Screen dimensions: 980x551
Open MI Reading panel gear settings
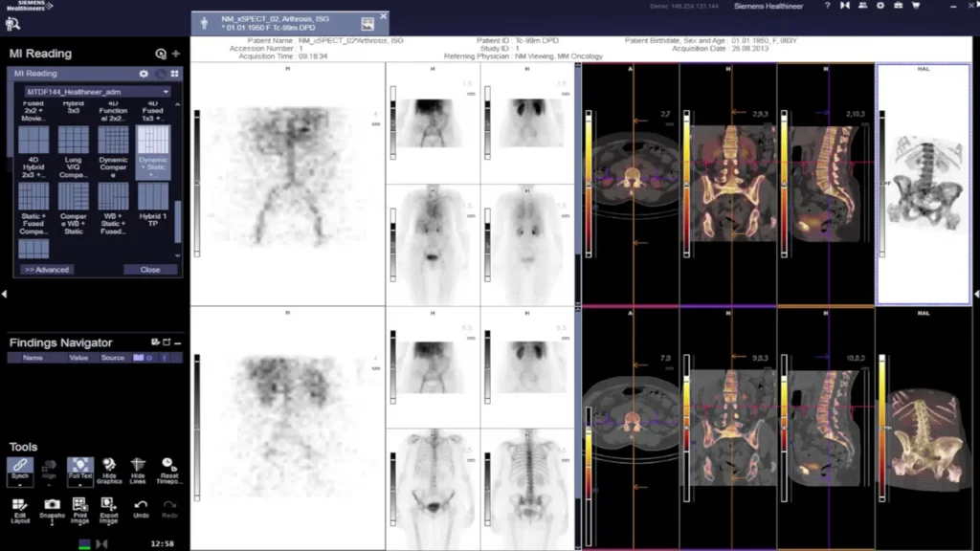(x=144, y=74)
